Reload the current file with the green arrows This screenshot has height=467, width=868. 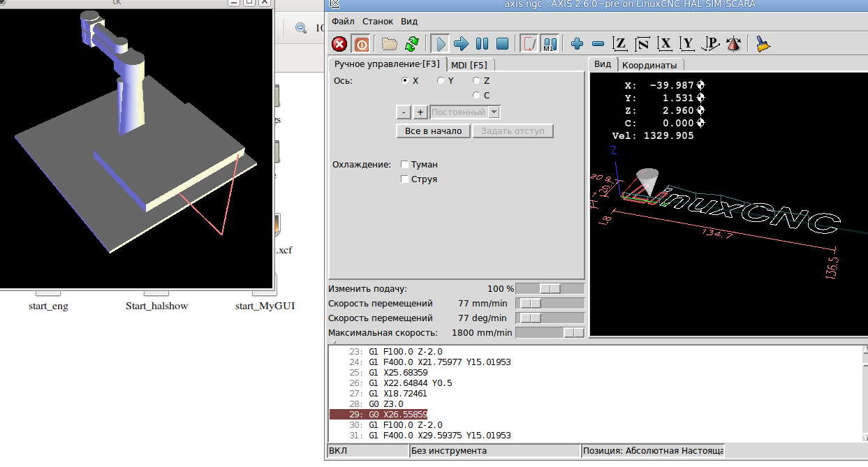pyautogui.click(x=411, y=44)
